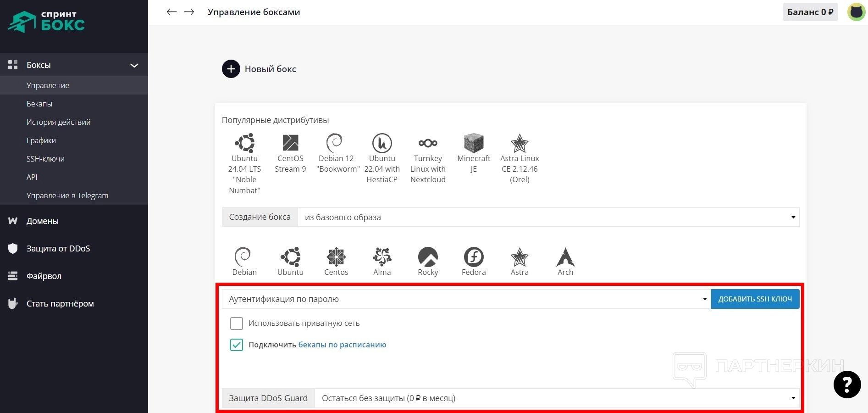
Task: Open the user avatar menu
Action: 856,12
